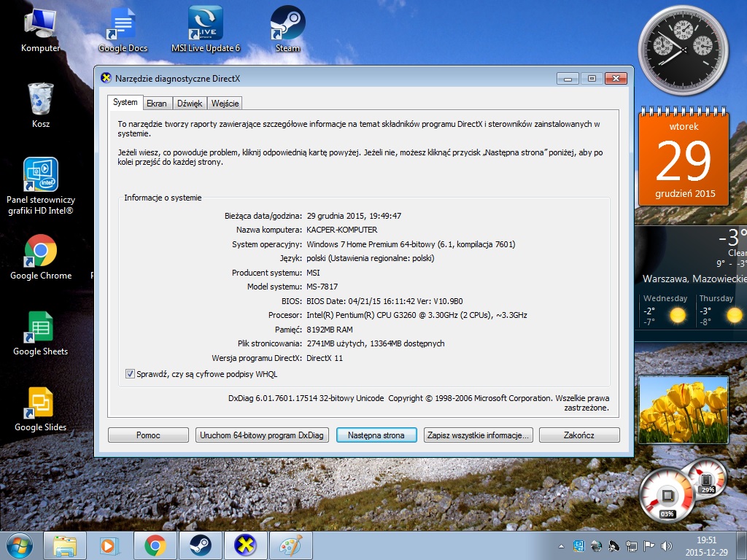
Task: Click the analog clock gadget
Action: pos(683,50)
